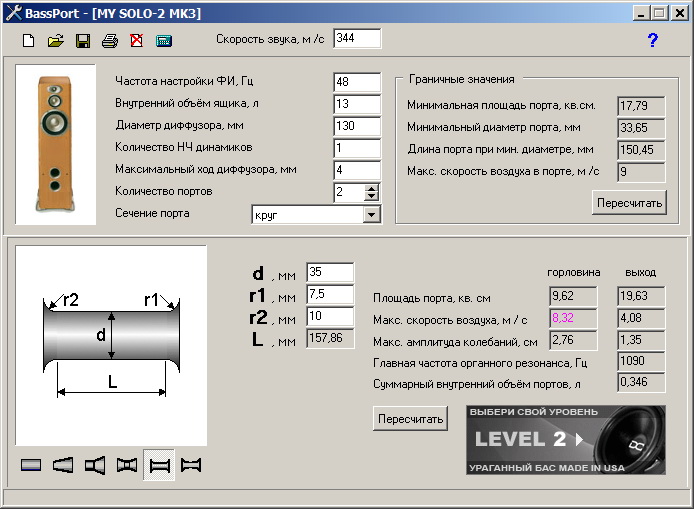
Task: Edit Количество НЧ динамиков field
Action: pos(357,148)
